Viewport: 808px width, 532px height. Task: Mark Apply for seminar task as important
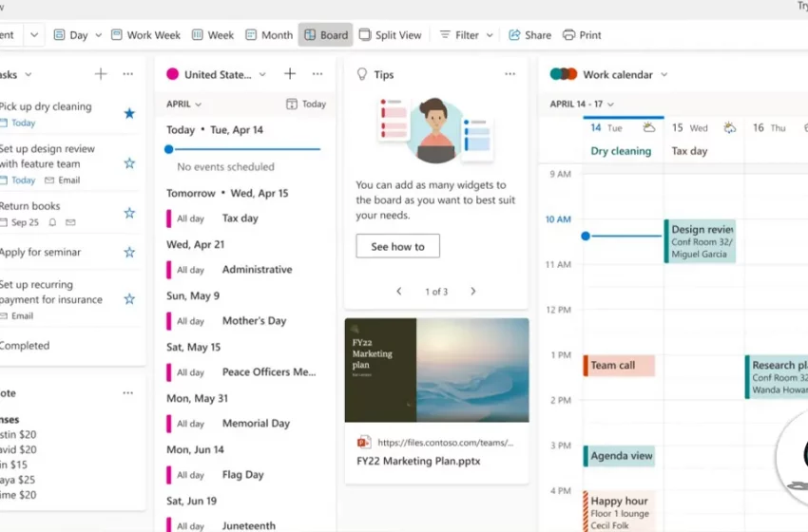[129, 253]
